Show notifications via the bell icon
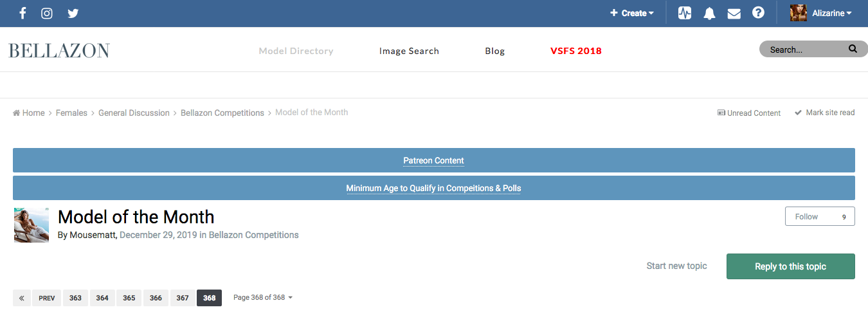 click(x=709, y=13)
